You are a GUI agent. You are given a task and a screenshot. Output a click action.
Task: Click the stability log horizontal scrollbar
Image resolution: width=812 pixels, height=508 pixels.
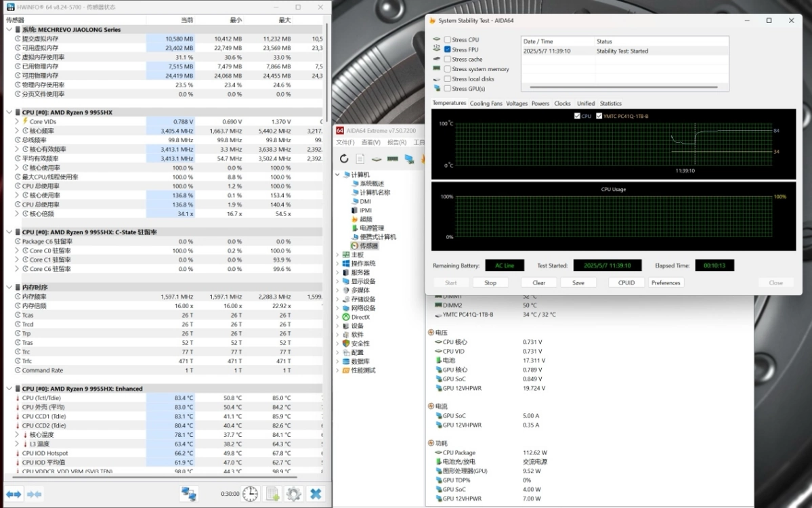click(623, 87)
